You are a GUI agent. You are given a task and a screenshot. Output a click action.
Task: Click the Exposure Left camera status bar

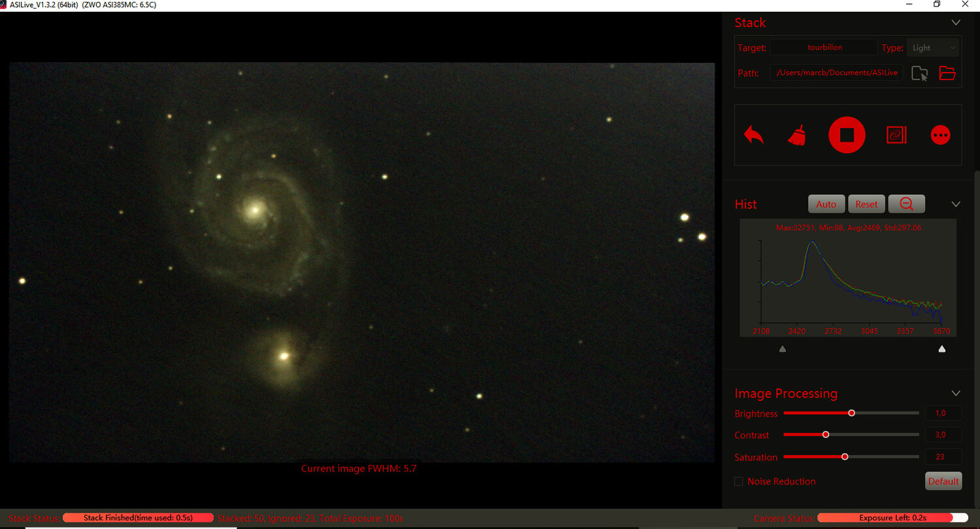[x=893, y=518]
